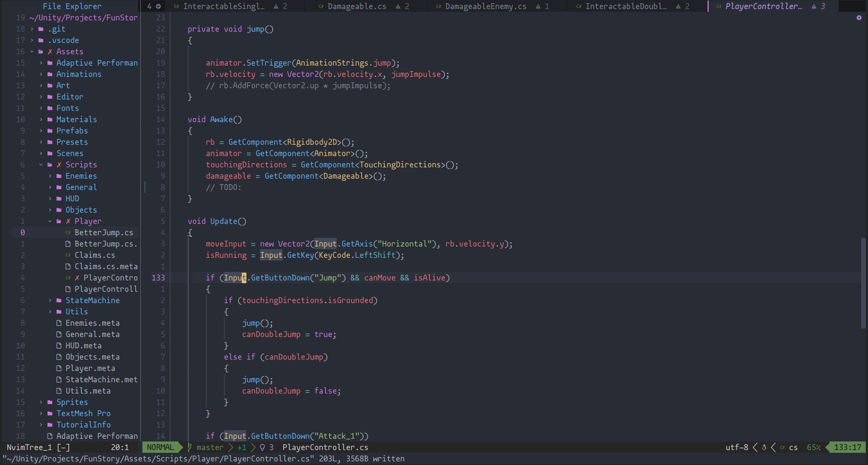Click the git branch icon beside master
The height and width of the screenshot is (465, 868).
pos(190,447)
